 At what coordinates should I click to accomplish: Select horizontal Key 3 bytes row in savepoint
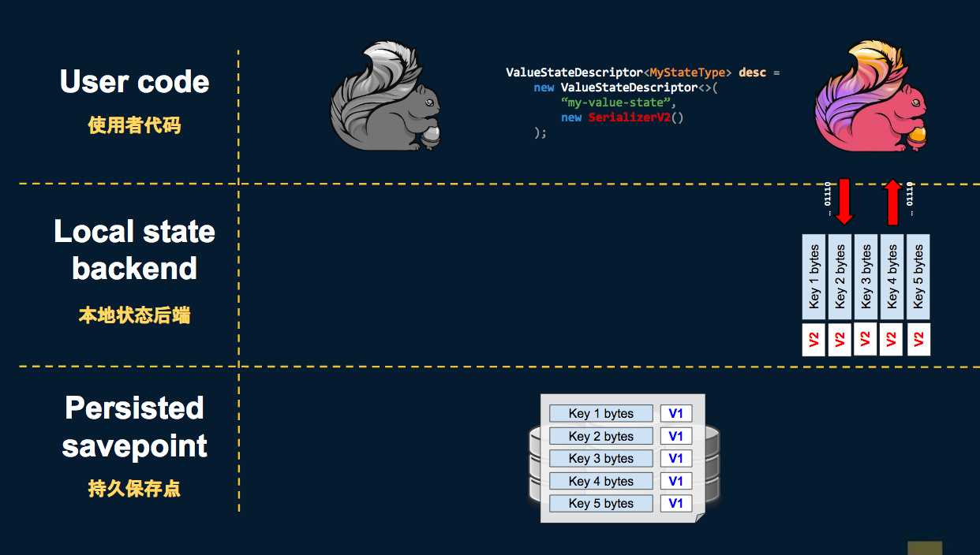[x=600, y=458]
